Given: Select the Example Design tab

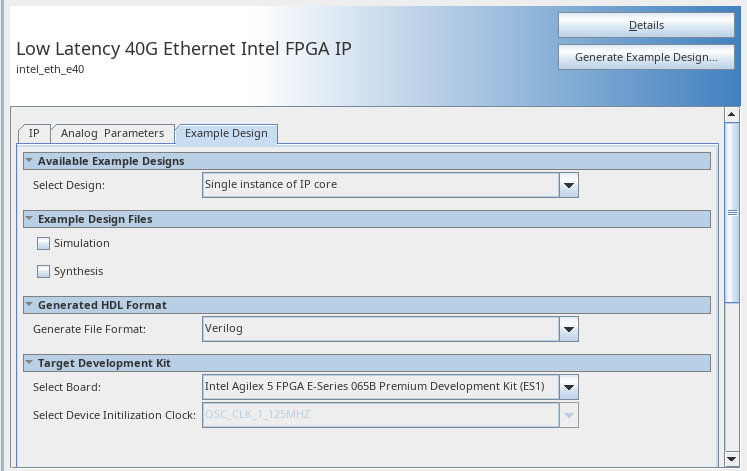Looking at the screenshot, I should (x=226, y=133).
